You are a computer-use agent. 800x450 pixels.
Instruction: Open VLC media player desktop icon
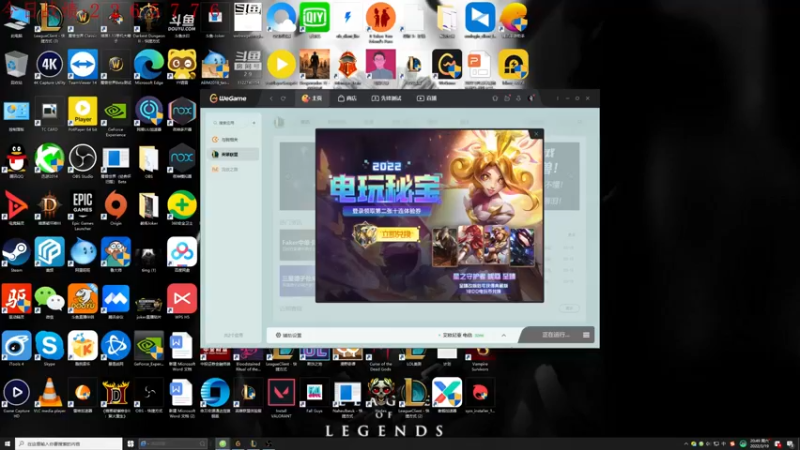click(49, 395)
